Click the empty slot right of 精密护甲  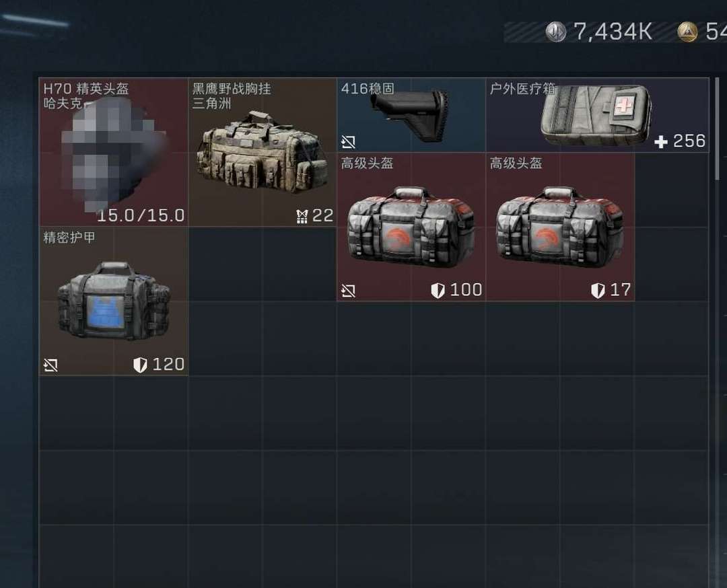coord(226,264)
